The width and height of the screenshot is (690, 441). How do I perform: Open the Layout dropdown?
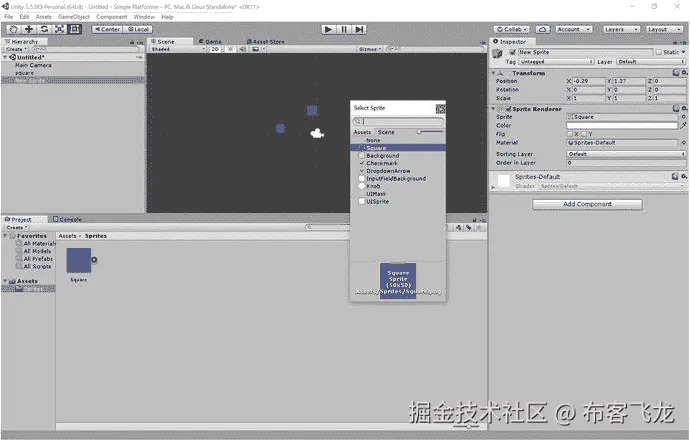[x=664, y=29]
